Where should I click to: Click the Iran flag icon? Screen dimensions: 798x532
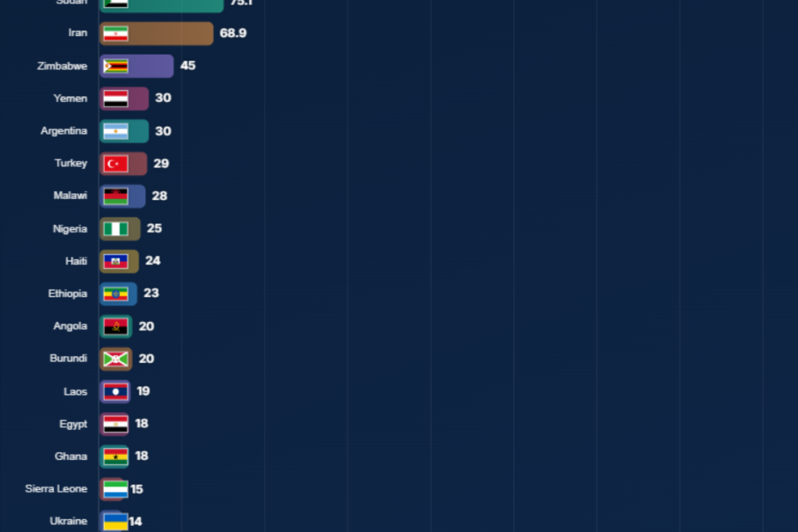tap(116, 33)
